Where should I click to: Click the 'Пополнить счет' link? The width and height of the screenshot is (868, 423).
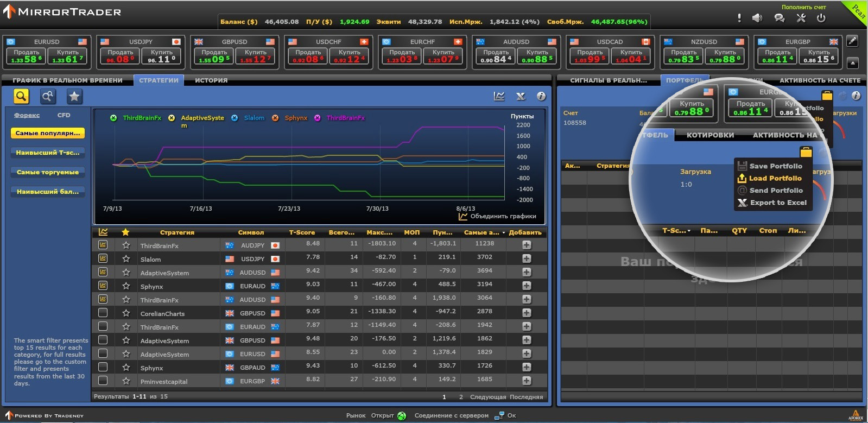(804, 7)
